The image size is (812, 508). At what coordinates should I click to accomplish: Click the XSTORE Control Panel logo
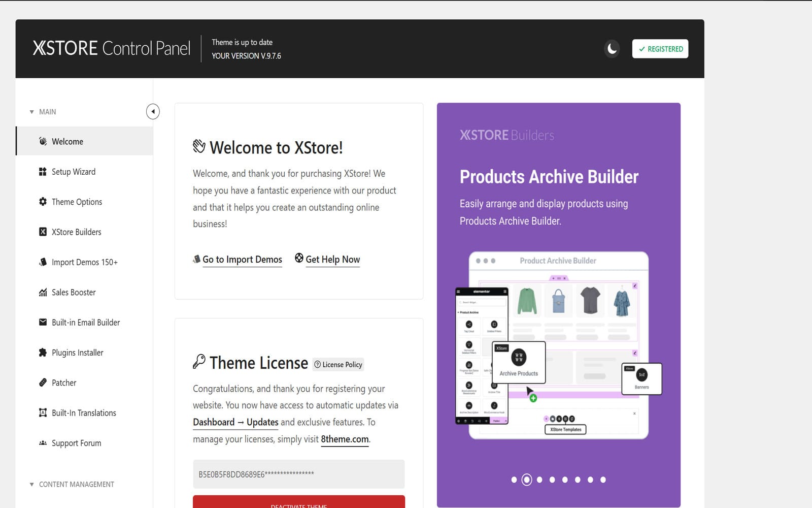(x=112, y=48)
